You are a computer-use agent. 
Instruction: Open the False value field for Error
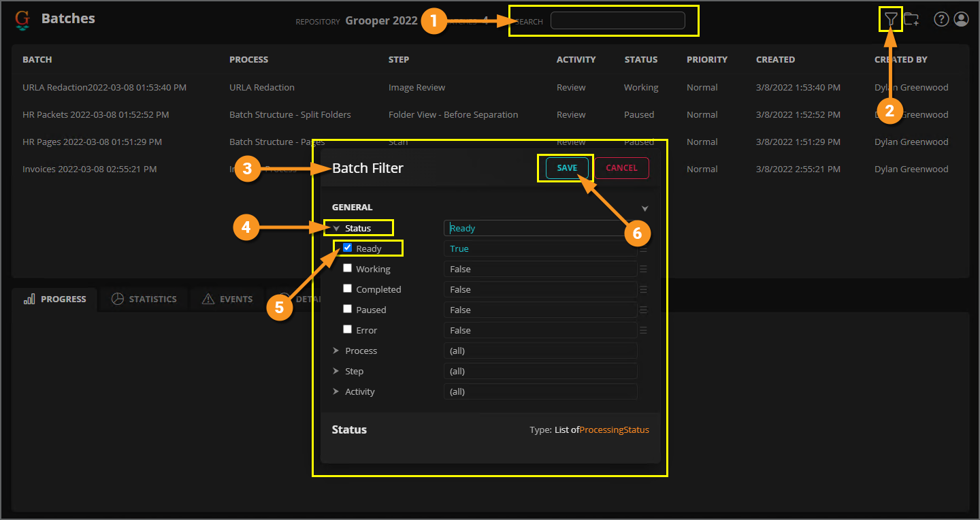tap(540, 330)
